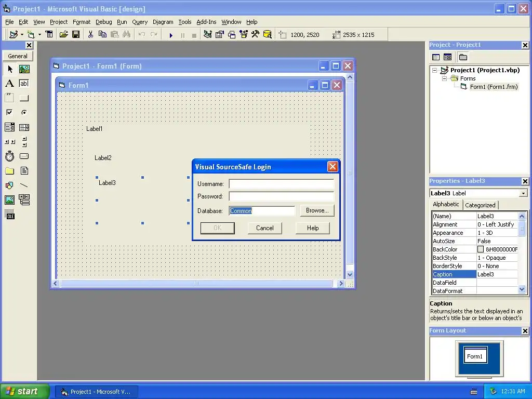Select the CommandButton tool in toolbox
Image resolution: width=532 pixels, height=399 pixels.
click(24, 98)
